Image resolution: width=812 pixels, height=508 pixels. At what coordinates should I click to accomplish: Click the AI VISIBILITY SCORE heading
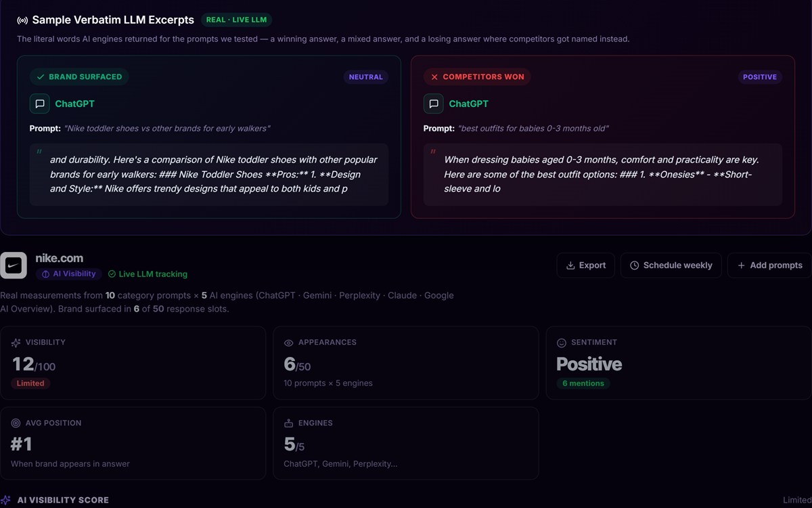pyautogui.click(x=63, y=500)
